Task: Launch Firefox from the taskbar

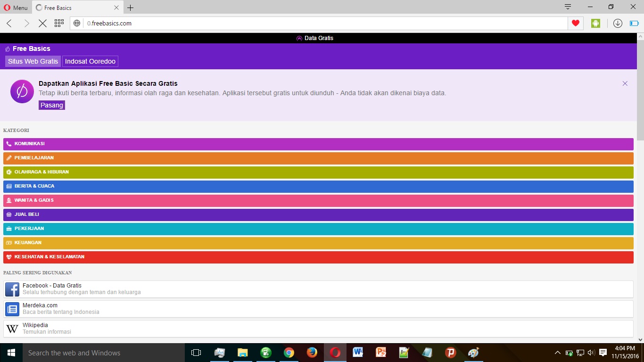Action: (x=312, y=352)
